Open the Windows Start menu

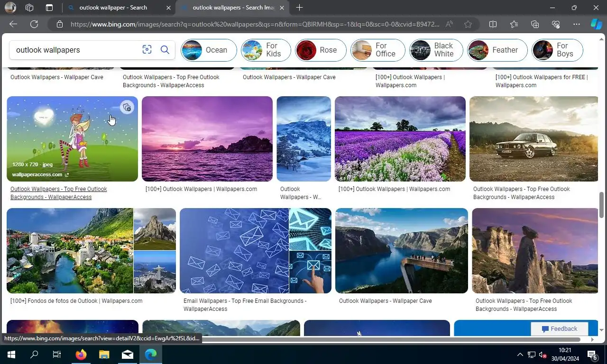tap(11, 354)
